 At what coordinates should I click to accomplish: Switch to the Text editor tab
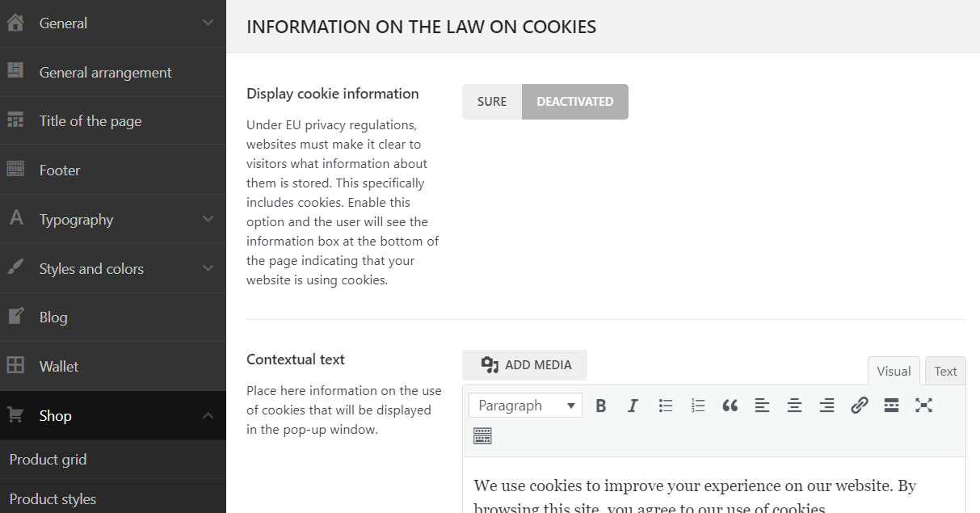[945, 372]
